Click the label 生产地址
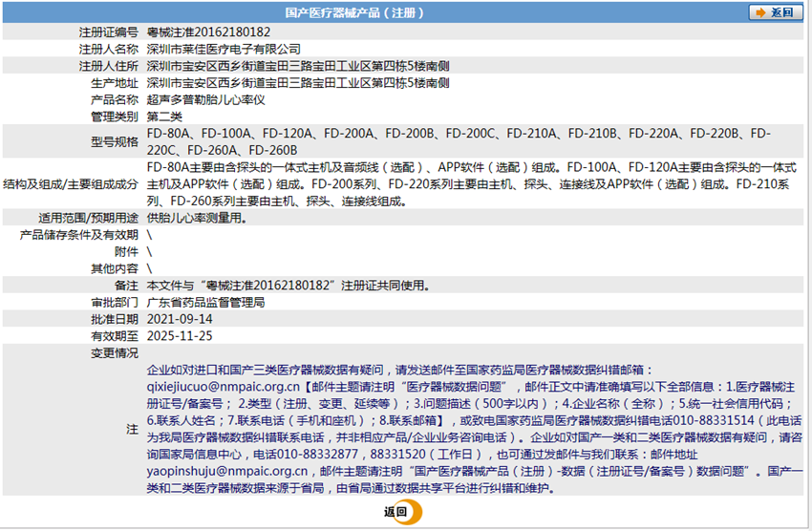Viewport: 812px width, 531px height. (x=115, y=83)
